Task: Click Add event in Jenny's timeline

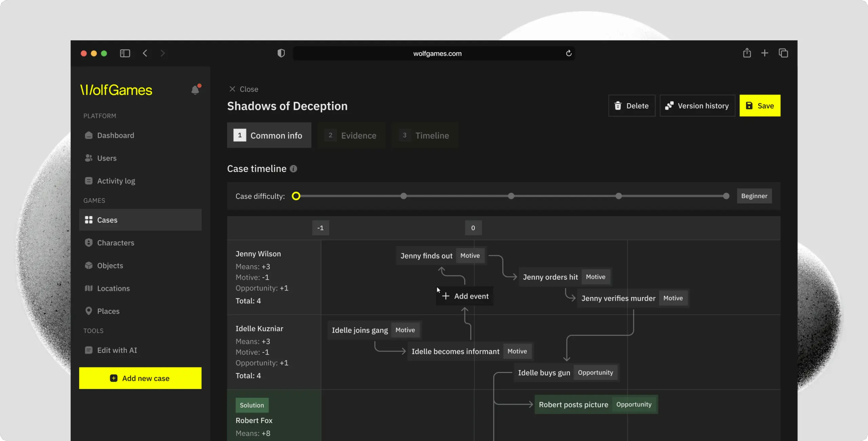Action: 465,296
